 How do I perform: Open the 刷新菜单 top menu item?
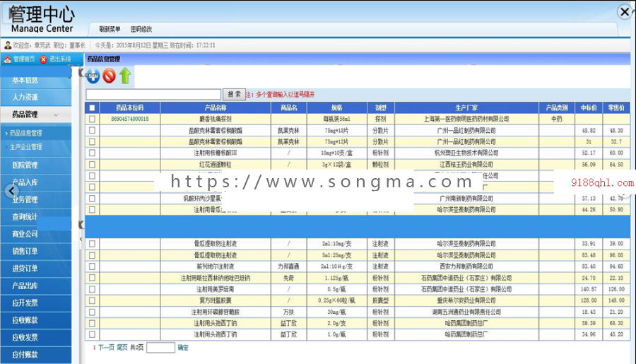point(110,29)
